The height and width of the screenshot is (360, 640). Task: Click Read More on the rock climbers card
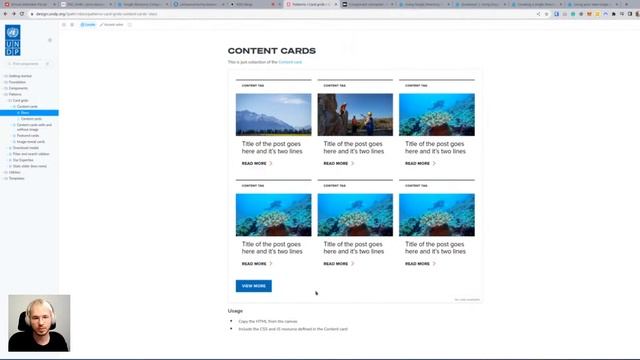[338, 163]
